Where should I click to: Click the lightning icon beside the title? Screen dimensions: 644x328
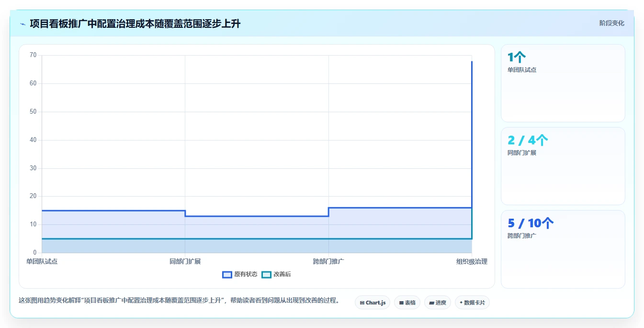pyautogui.click(x=23, y=24)
